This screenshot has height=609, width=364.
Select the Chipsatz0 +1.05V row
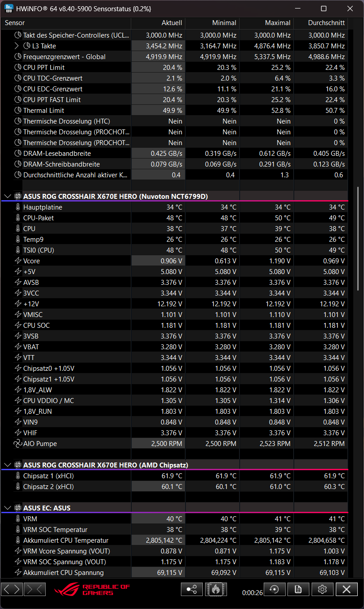[x=175, y=369]
